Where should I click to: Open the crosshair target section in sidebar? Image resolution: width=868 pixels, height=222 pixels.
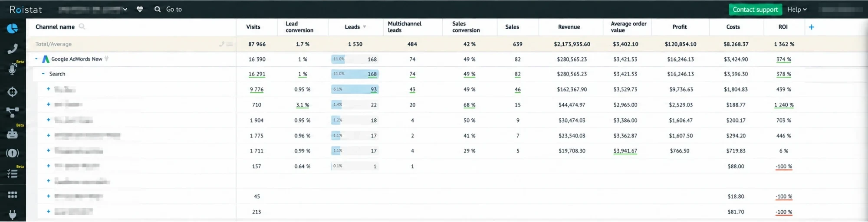(13, 92)
